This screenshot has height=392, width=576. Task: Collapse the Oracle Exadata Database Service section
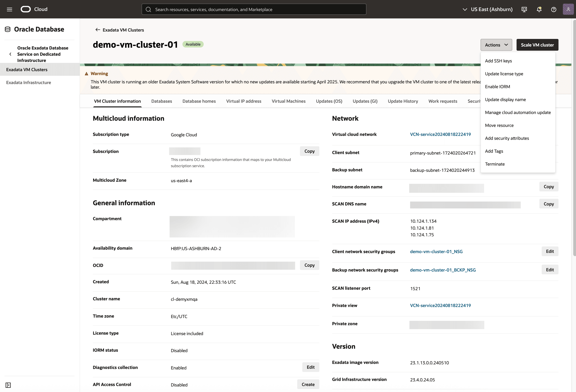click(10, 54)
